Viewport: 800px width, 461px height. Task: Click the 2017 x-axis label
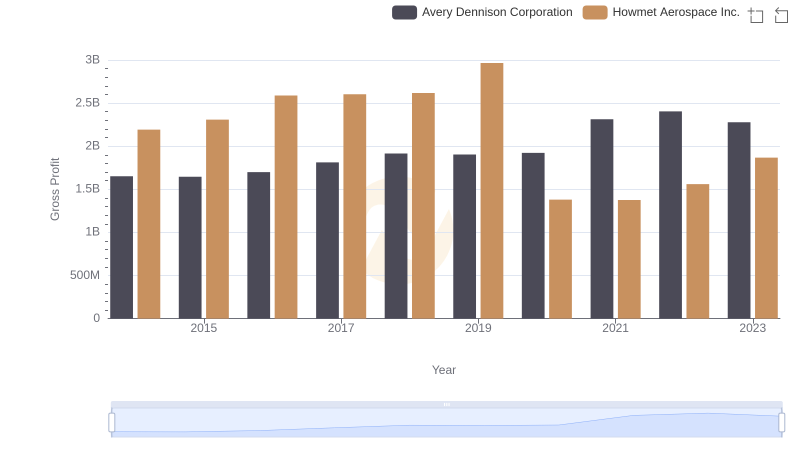341,328
